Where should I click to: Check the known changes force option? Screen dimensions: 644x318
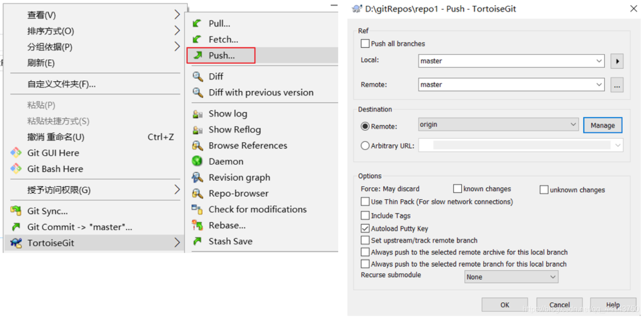[x=458, y=189]
